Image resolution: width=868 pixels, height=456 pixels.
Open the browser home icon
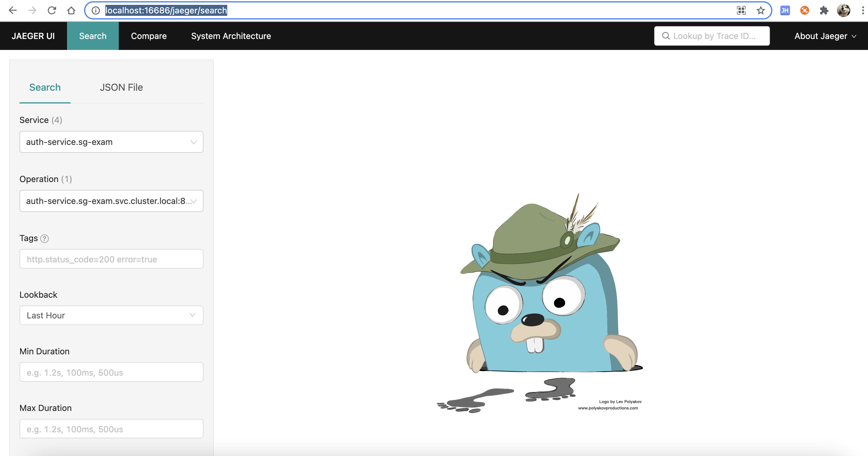coord(71,10)
